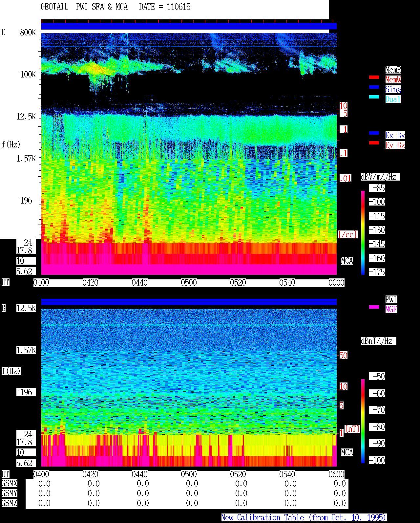Image resolution: width=420 pixels, height=523 pixels.
Task: Click the MCA label beside the B panel
Action: 347,452
